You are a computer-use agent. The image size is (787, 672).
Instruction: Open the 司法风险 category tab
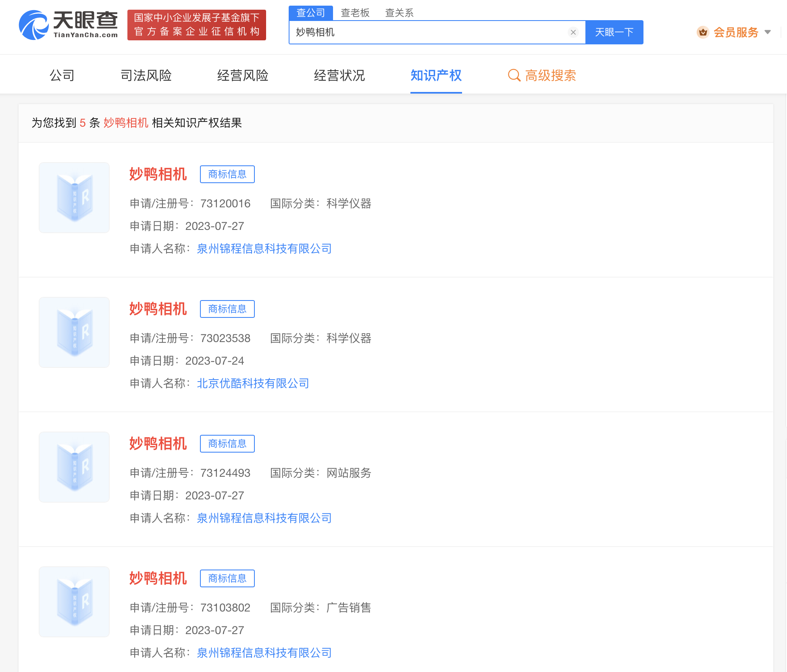coord(146,75)
